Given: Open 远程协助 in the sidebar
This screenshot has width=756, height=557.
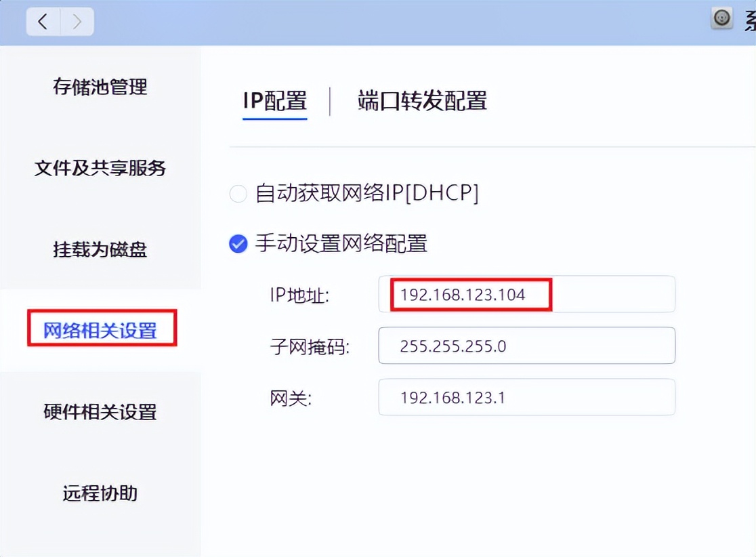Looking at the screenshot, I should point(100,493).
